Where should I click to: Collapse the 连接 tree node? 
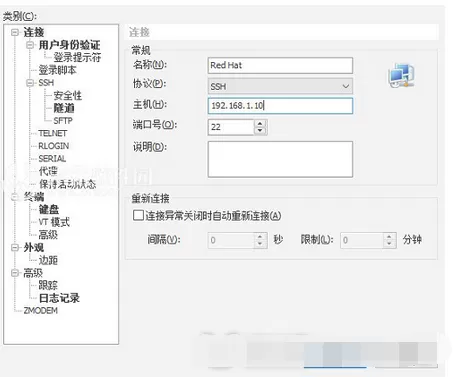tap(15, 32)
